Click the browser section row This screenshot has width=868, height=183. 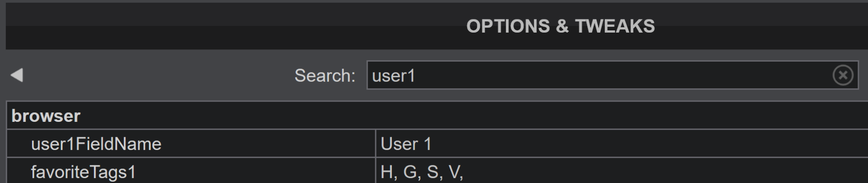coord(437,116)
